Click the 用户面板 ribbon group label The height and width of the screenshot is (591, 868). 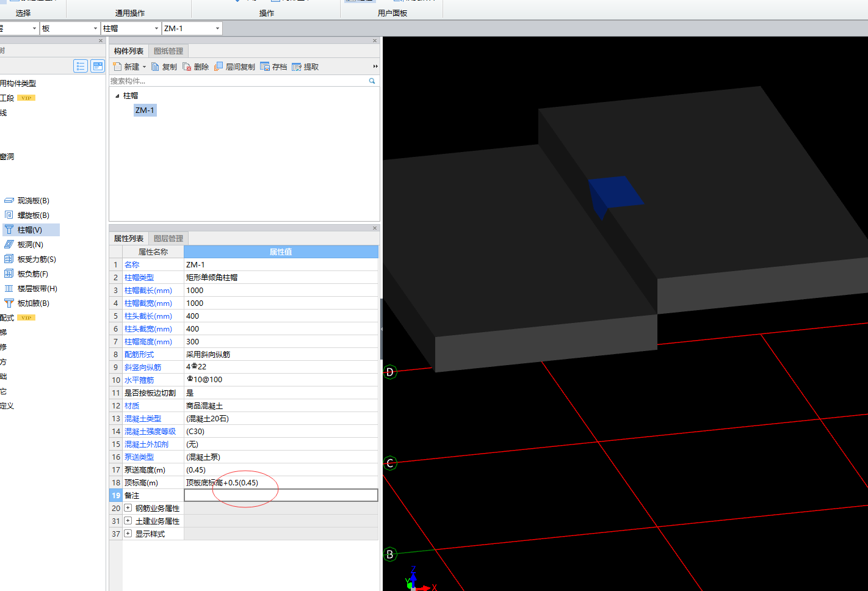pyautogui.click(x=392, y=13)
